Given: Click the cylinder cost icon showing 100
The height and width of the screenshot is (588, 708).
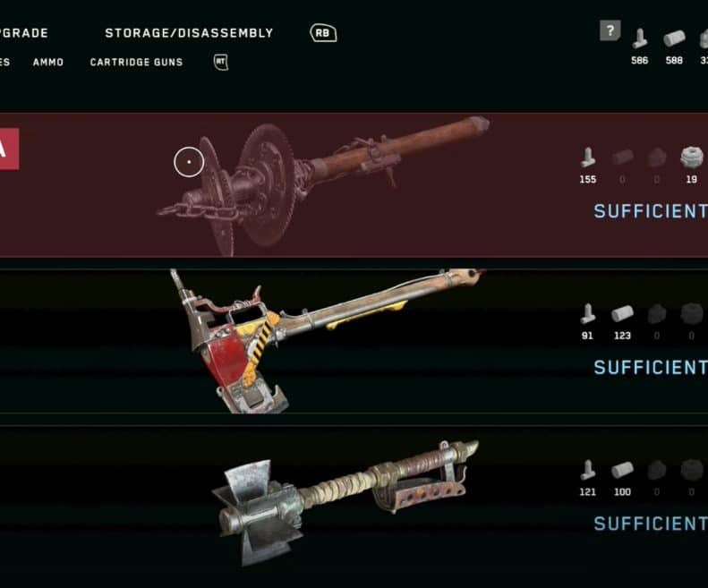Looking at the screenshot, I should (622, 470).
